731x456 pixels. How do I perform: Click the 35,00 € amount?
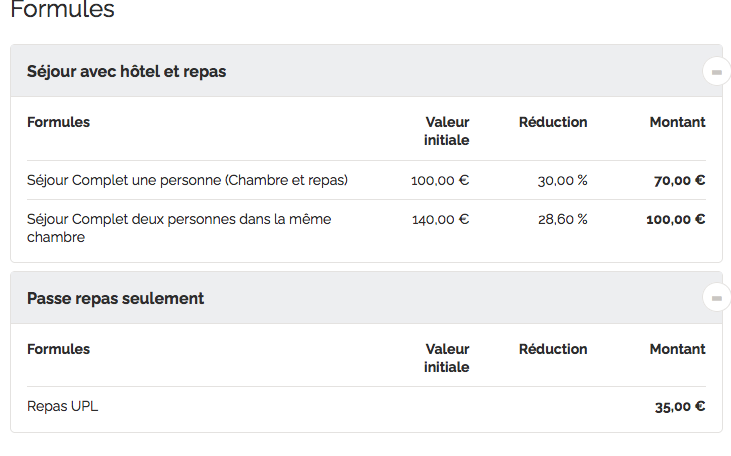[679, 406]
